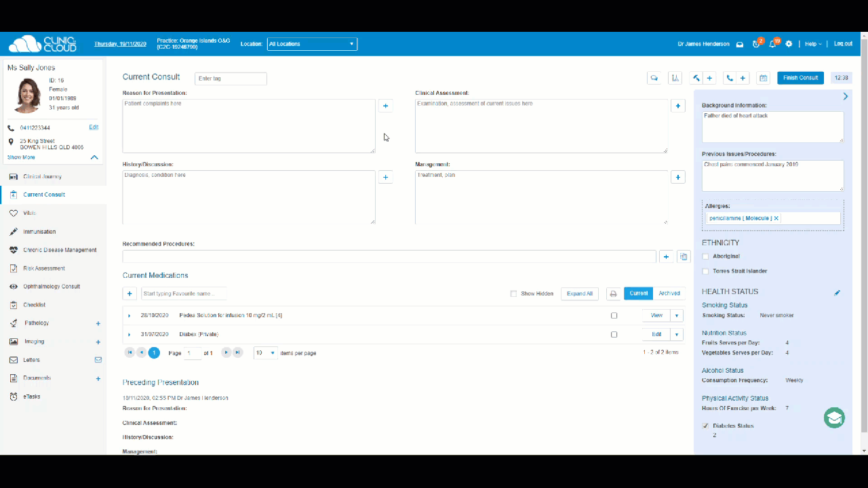Print the current medications list
This screenshot has width=868, height=488.
613,293
